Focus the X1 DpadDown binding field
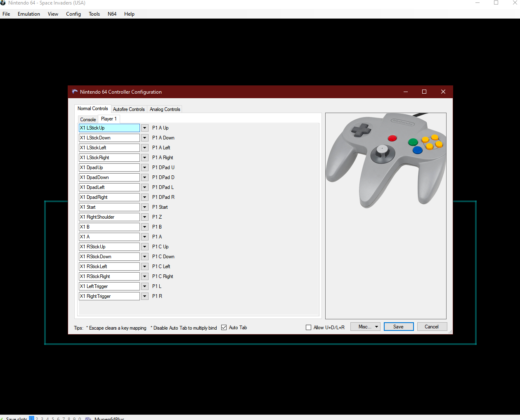The image size is (520, 420). coord(109,177)
